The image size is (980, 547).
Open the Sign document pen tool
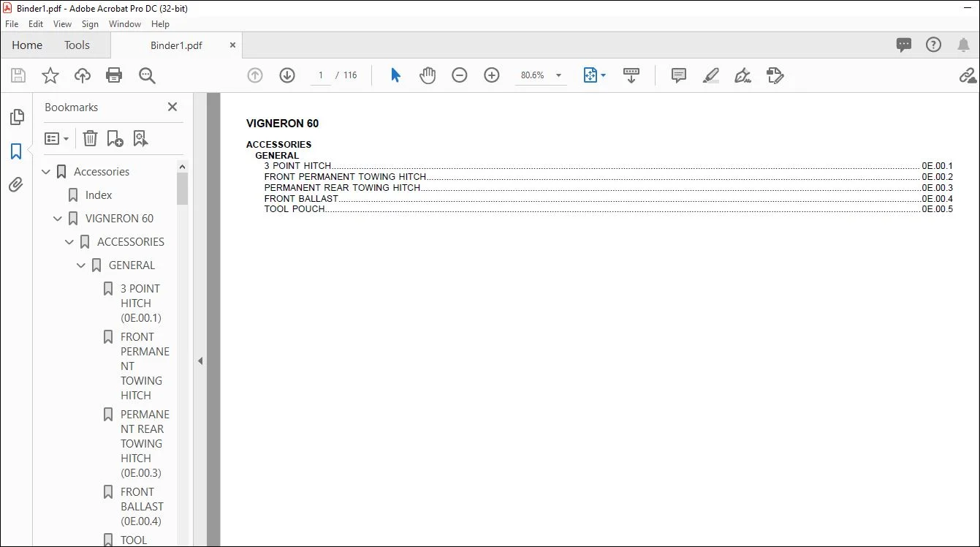743,75
